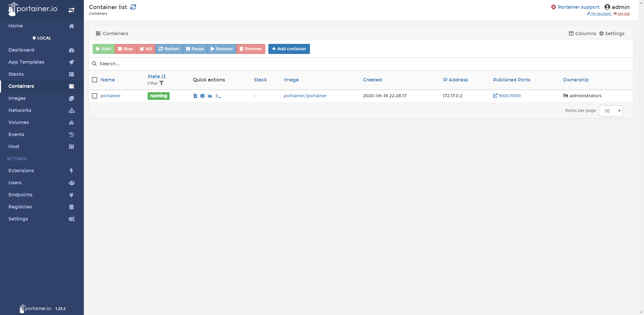Viewport: 644px width, 315px height.
Task: Check the portainer container row checkbox
Action: (95, 96)
